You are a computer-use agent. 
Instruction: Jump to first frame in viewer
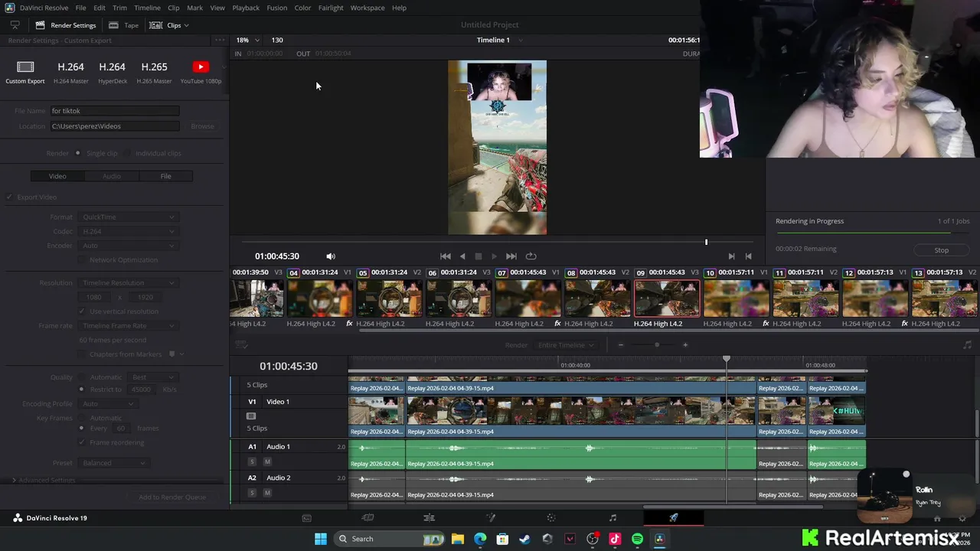446,256
